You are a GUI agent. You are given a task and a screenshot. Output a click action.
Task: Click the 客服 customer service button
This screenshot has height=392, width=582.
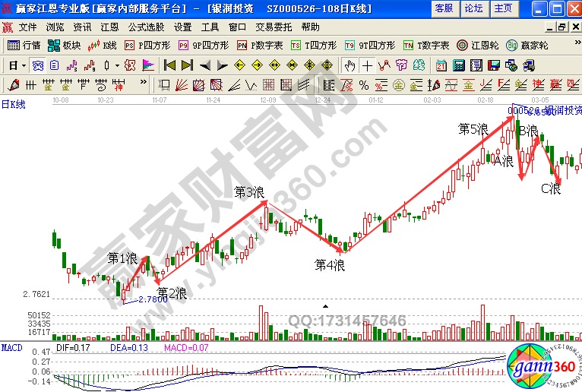tap(443, 8)
